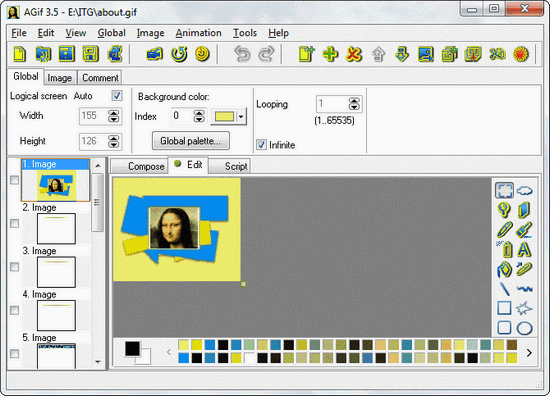Uncheck the Infinite looping checkbox
Screen dimensions: 550x396
[x=261, y=145]
